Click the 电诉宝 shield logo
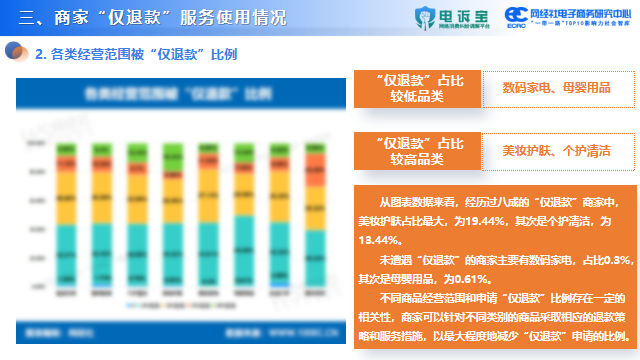Image resolution: width=640 pixels, height=360 pixels. click(x=452, y=18)
